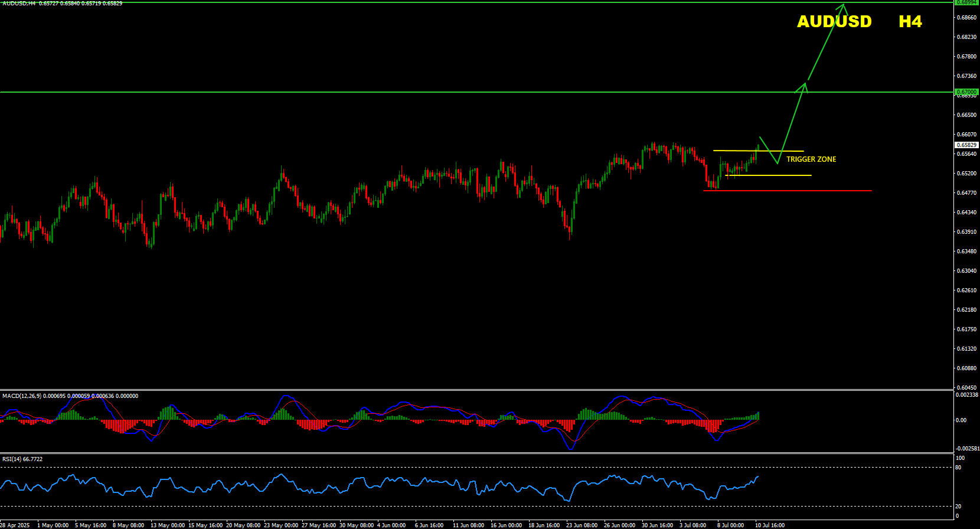Click the MACD(12,26,9) indicator label
Image resolution: width=980 pixels, height=529 pixels.
(x=22, y=396)
